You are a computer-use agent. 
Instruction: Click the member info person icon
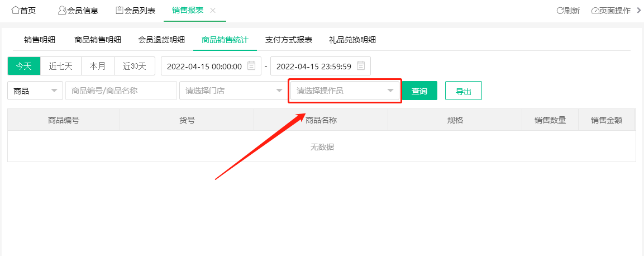(x=62, y=11)
